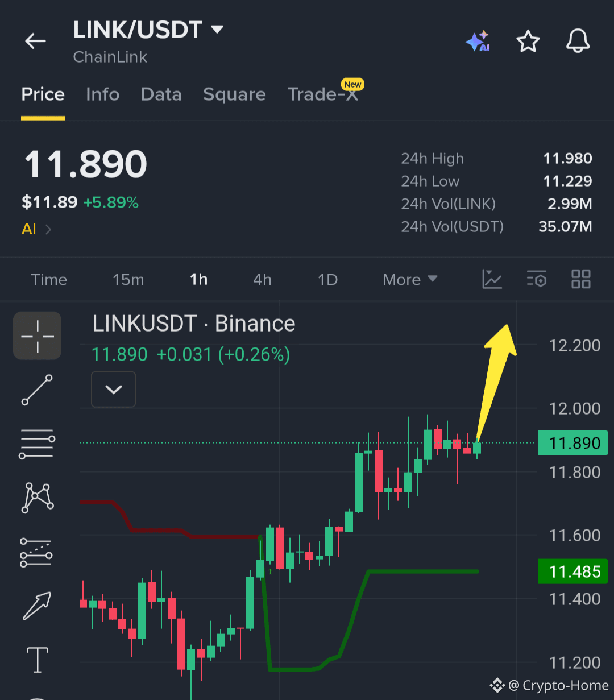Open the grid layout icon

(581, 279)
